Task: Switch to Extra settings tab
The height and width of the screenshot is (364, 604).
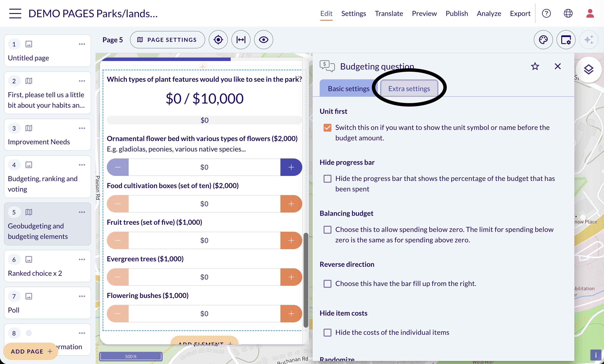Action: 409,88
